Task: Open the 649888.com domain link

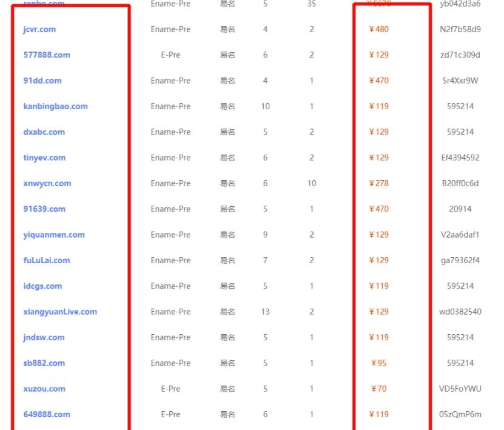Action: click(47, 415)
